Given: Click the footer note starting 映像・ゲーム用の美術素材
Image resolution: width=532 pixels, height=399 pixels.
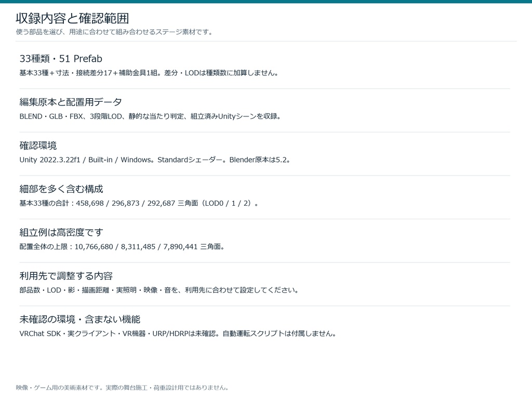Looking at the screenshot, I should 123,388.
